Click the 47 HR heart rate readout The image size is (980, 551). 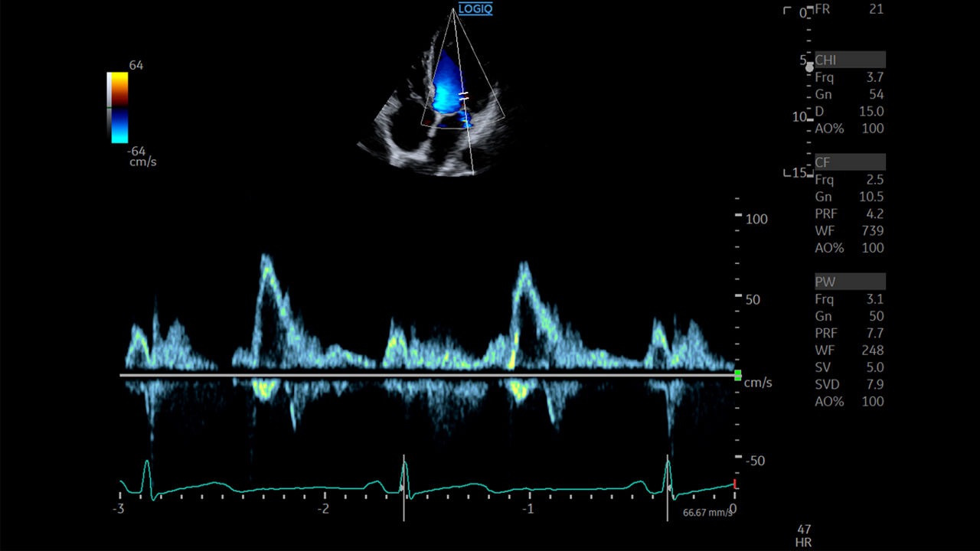804,536
